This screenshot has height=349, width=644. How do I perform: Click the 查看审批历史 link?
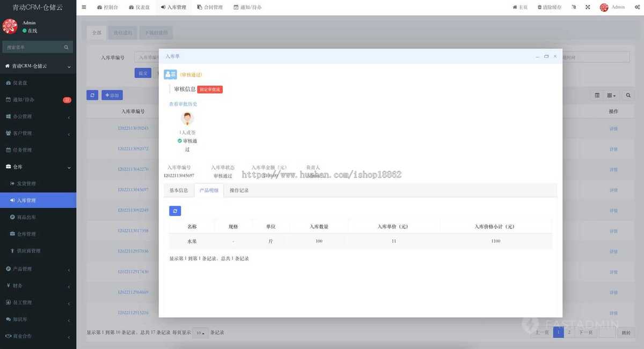pos(183,103)
